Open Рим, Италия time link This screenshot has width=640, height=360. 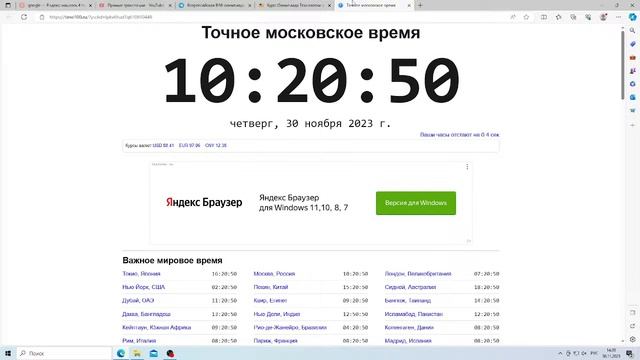tap(139, 340)
